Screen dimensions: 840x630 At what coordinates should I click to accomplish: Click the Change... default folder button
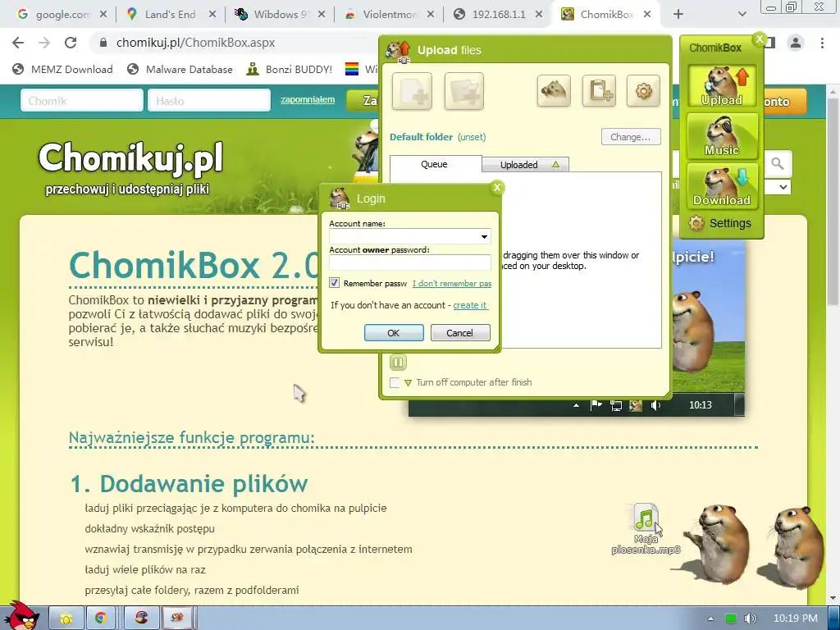[x=631, y=137]
